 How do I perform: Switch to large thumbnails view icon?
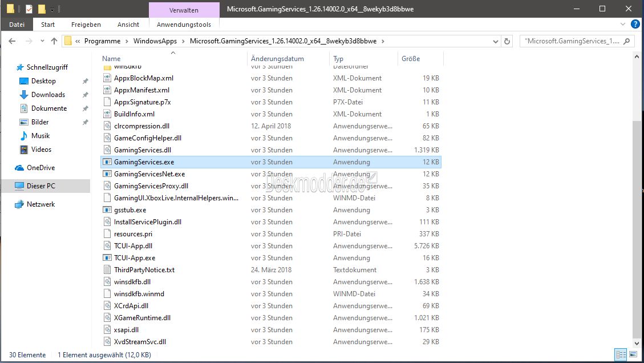pyautogui.click(x=633, y=354)
